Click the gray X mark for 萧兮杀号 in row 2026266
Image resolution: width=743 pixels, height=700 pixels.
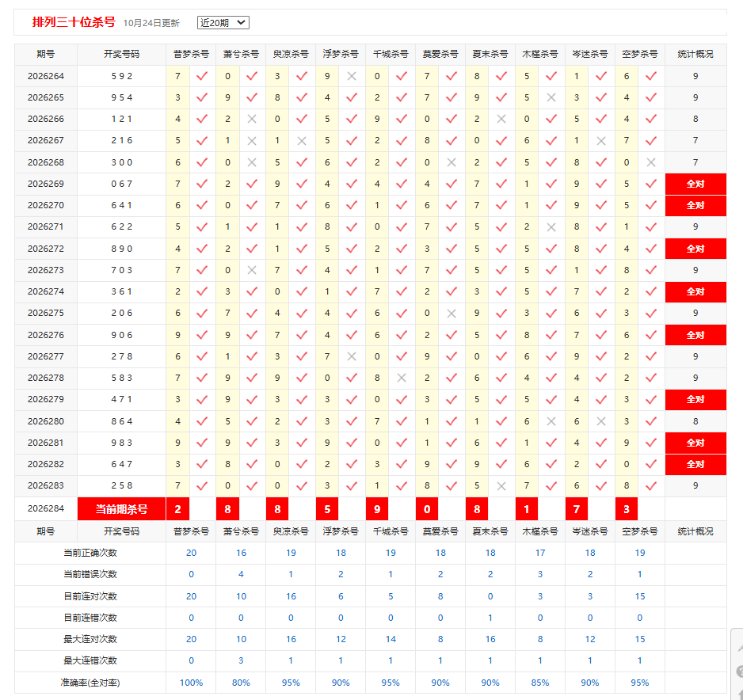coord(252,119)
